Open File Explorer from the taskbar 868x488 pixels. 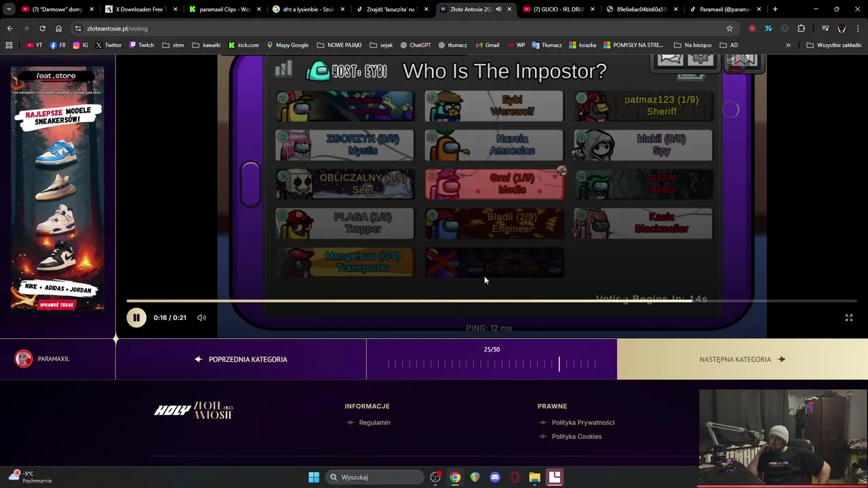(534, 477)
